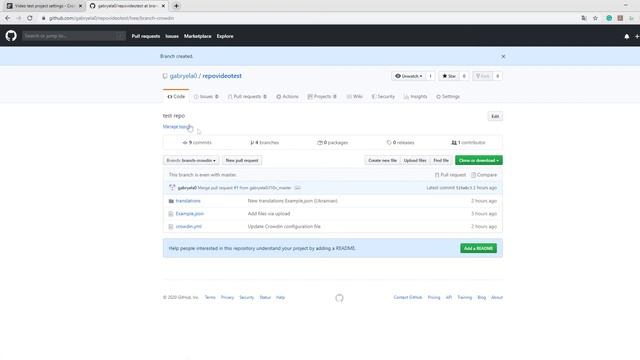The height and width of the screenshot is (360, 640).
Task: Open the Example.json file
Action: coord(190,214)
